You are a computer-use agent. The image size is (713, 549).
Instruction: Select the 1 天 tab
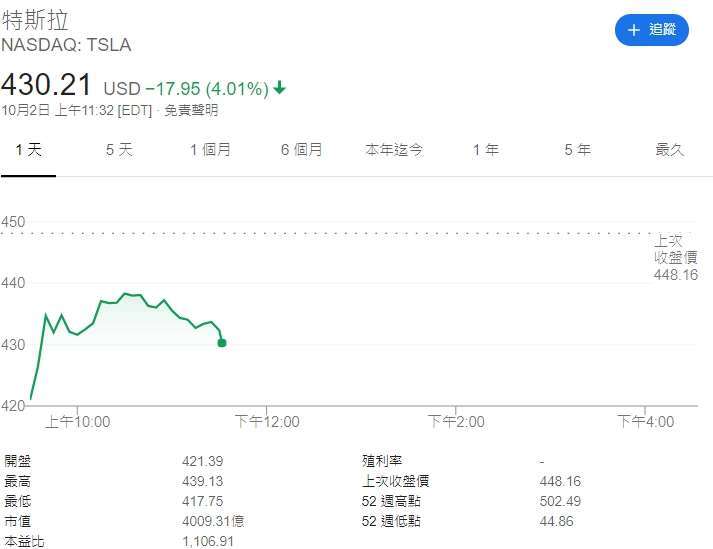coord(28,150)
